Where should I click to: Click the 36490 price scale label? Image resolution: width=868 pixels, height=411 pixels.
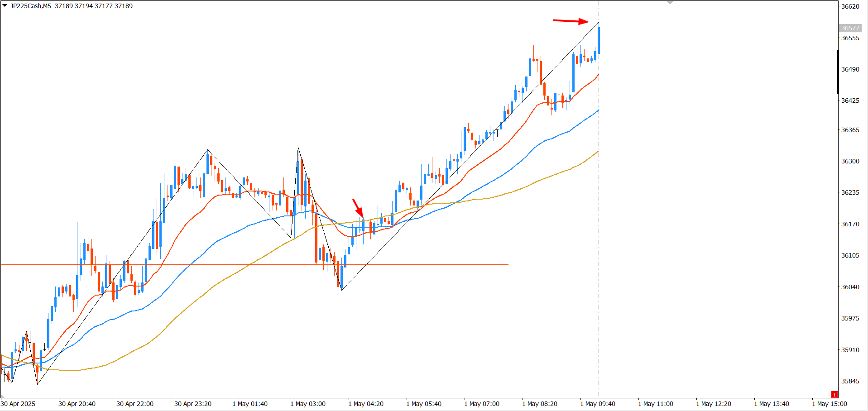[850, 69]
